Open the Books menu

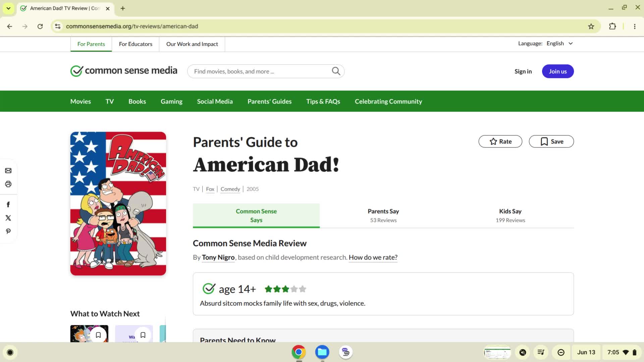[137, 101]
